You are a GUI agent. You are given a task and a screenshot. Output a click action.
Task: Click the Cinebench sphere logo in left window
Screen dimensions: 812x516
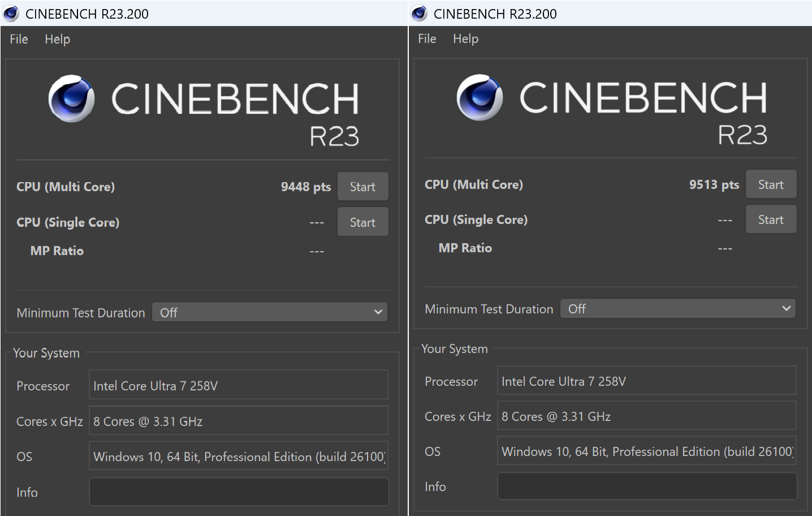[71, 98]
